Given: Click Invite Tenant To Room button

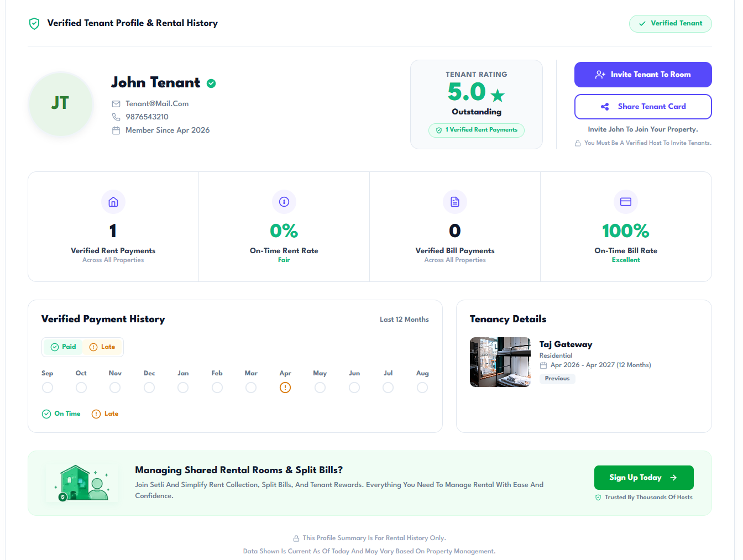Looking at the screenshot, I should [643, 75].
